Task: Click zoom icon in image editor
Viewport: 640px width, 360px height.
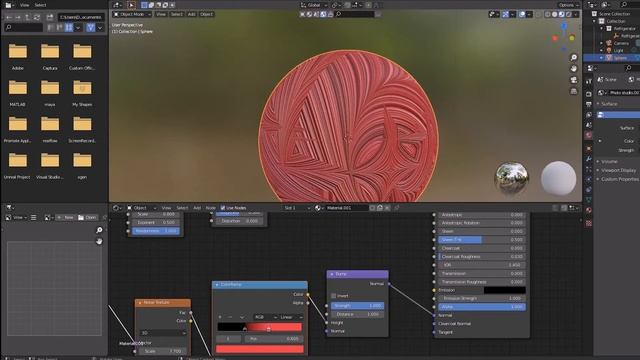Action: (99, 230)
